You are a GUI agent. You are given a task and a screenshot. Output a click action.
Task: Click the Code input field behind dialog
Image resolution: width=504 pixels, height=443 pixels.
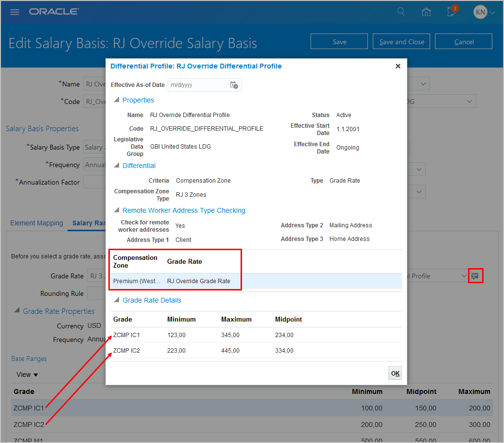94,102
